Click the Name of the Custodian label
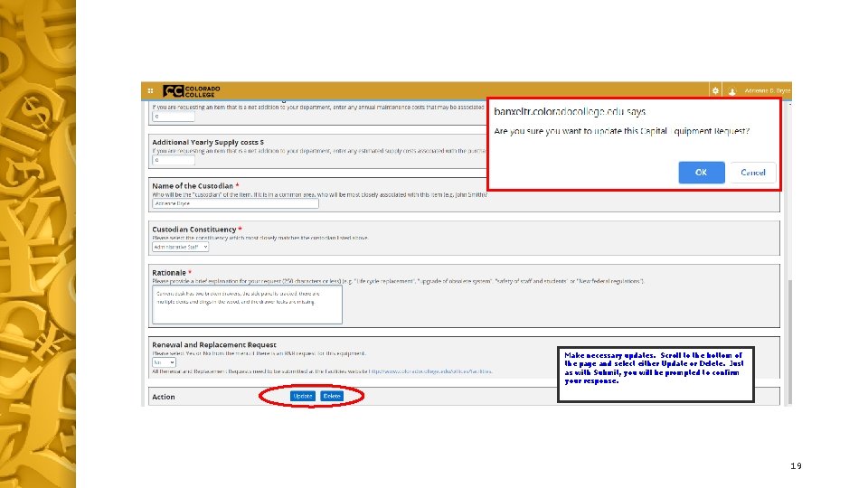This screenshot has height=488, width=868. [x=193, y=186]
